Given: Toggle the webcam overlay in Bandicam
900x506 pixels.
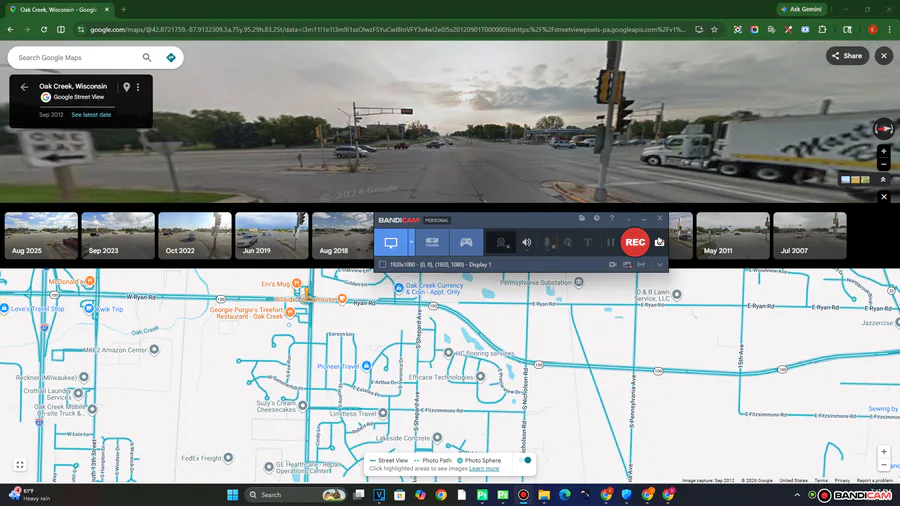Looking at the screenshot, I should (x=502, y=243).
